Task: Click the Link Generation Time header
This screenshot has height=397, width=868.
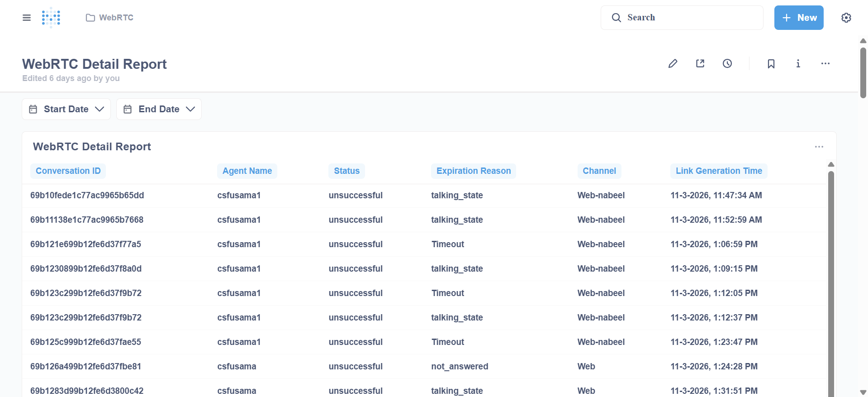Action: pyautogui.click(x=718, y=171)
